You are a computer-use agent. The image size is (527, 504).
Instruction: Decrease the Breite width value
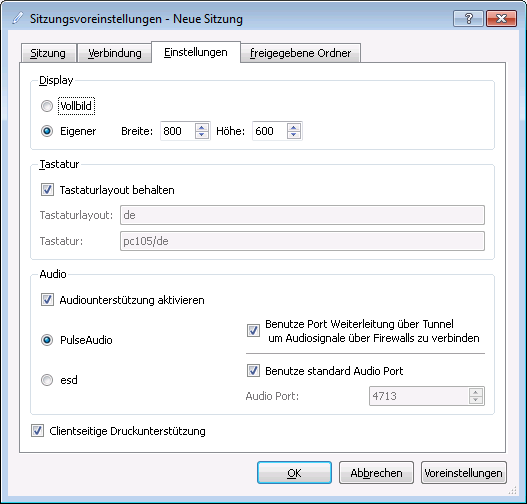click(202, 135)
